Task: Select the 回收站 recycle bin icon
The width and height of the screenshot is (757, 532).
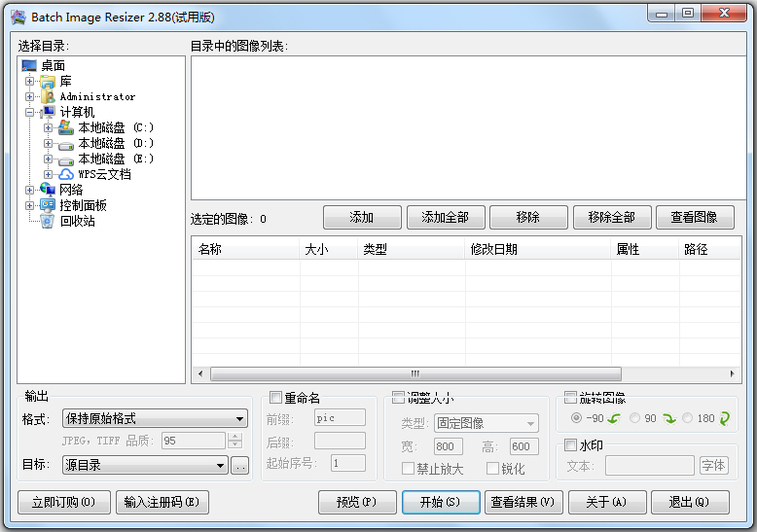Action: click(48, 221)
